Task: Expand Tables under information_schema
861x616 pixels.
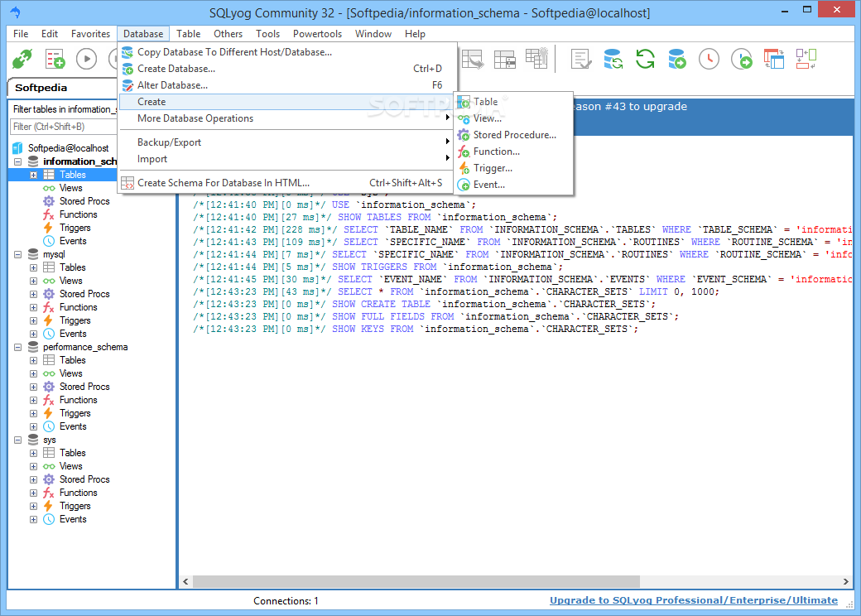Action: [x=33, y=176]
